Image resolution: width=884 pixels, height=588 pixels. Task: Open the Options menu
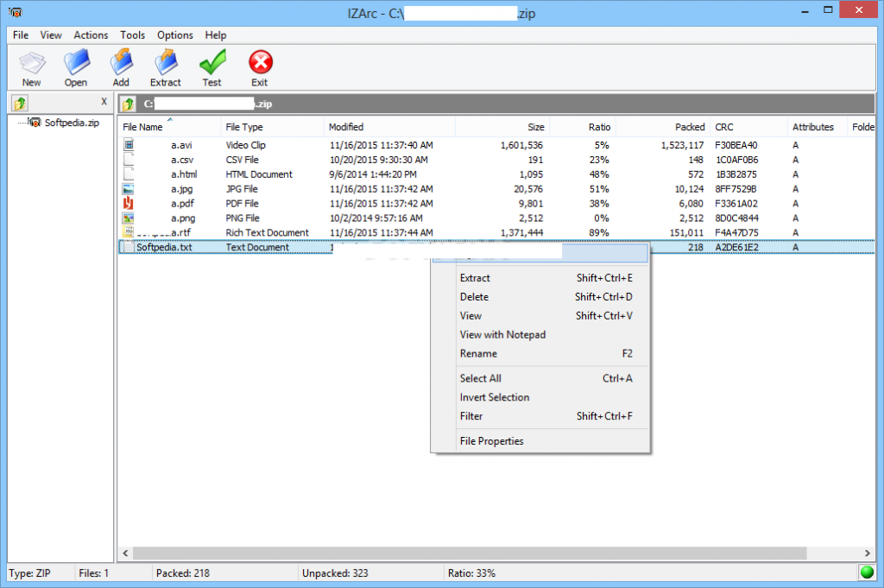coord(174,35)
